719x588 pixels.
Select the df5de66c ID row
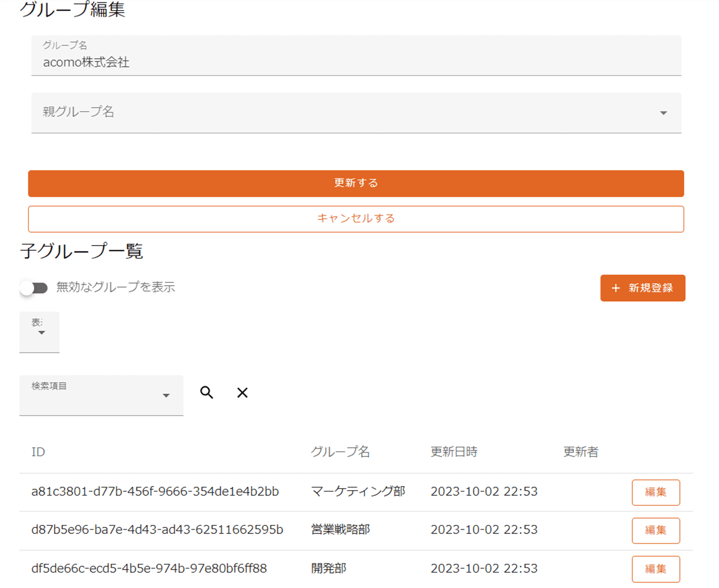coord(149,568)
